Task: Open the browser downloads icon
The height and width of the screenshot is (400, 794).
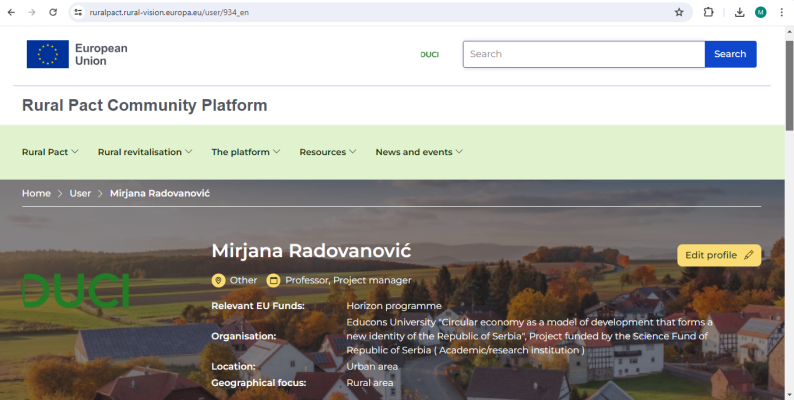Action: (x=739, y=12)
